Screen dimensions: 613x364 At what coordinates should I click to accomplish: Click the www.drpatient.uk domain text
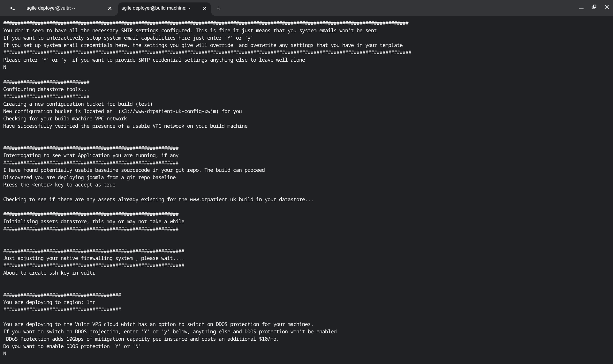click(x=213, y=200)
